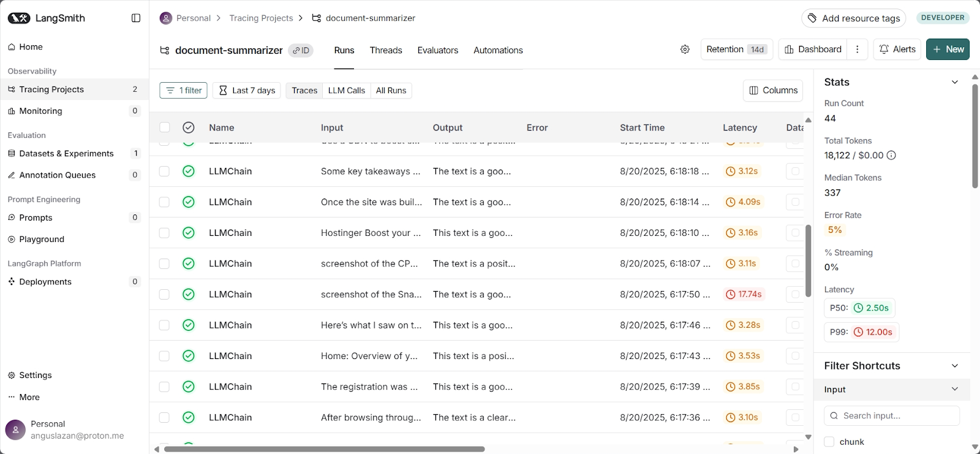
Task: Collapse the sidebar with the panel icon
Action: pyautogui.click(x=136, y=18)
